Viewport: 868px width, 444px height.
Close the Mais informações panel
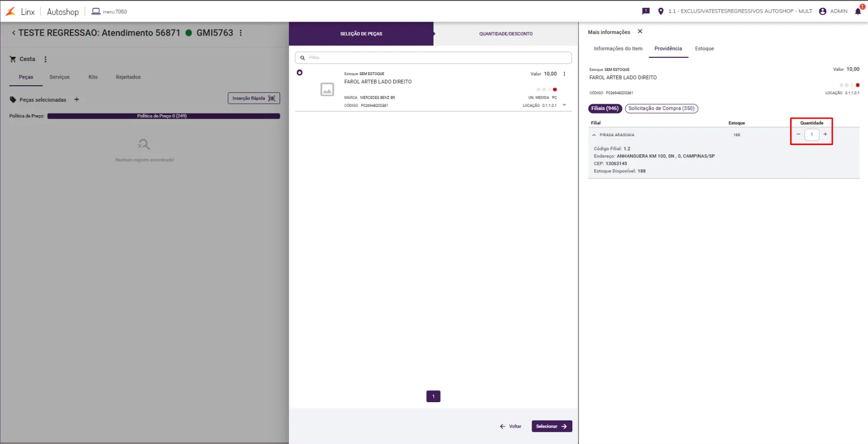click(640, 31)
